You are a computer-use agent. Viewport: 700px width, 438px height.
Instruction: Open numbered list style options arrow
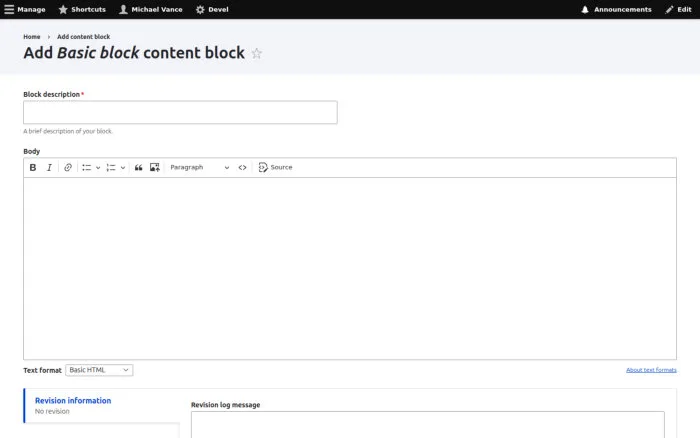pos(123,167)
